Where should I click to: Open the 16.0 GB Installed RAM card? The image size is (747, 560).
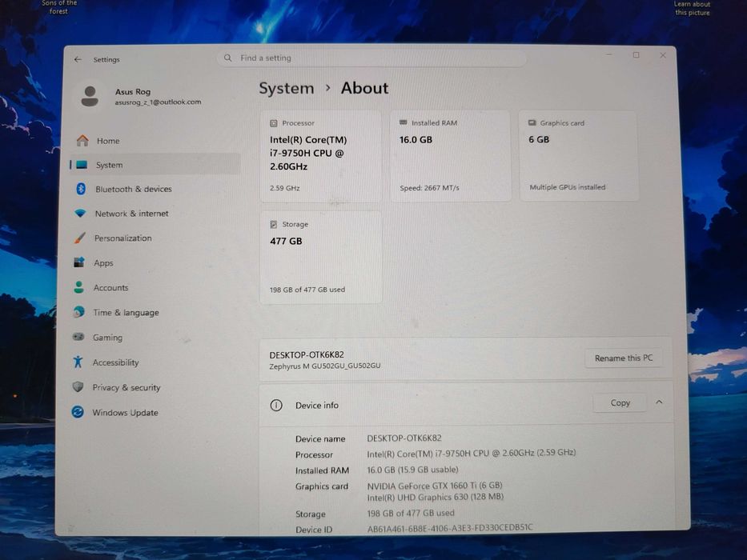pos(450,156)
